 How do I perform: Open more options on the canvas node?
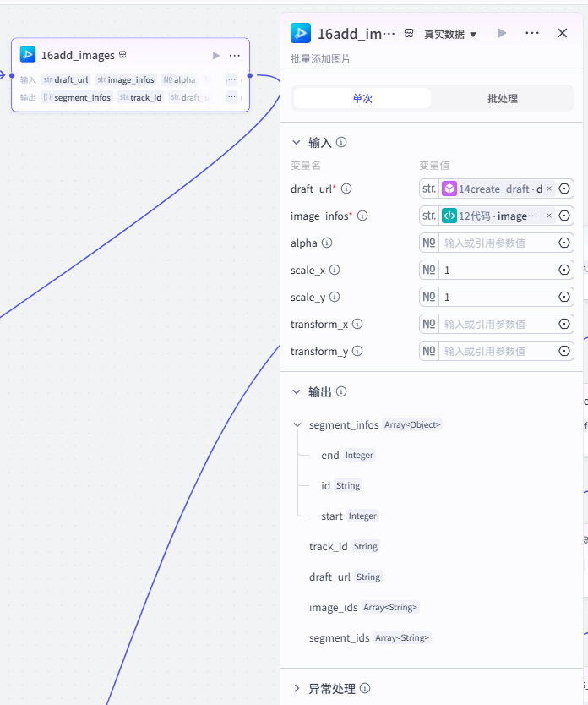point(235,55)
